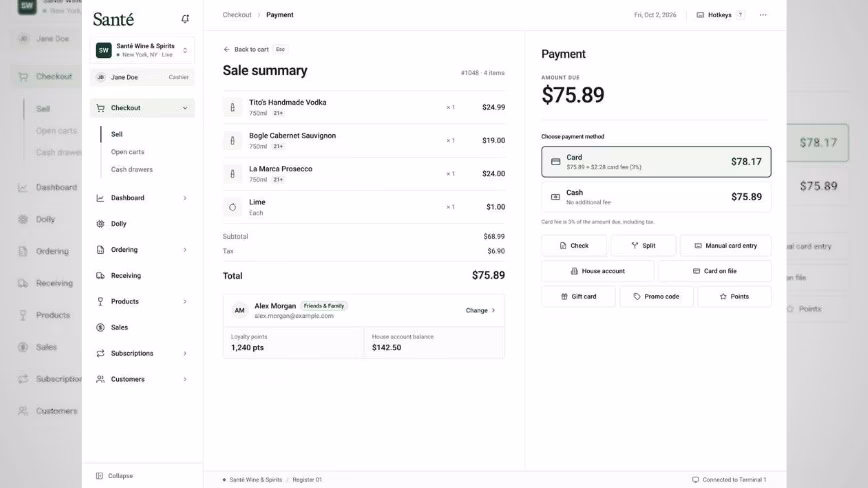Expand the Ordering section chevron
Viewport: 868px width, 488px height.
pyautogui.click(x=185, y=250)
